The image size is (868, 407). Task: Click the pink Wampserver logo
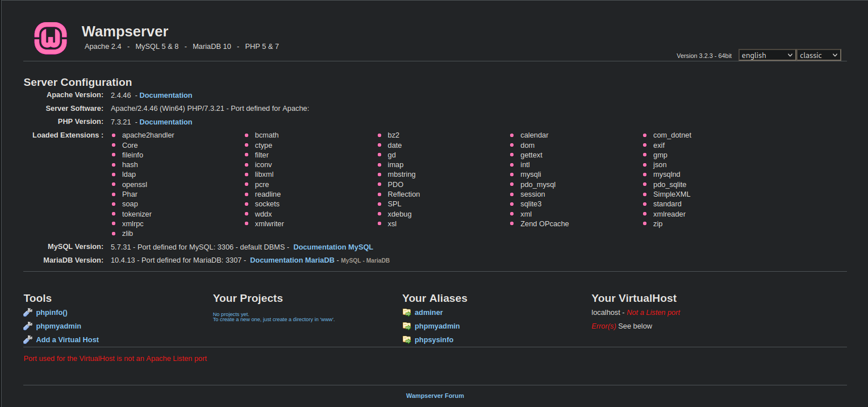51,39
